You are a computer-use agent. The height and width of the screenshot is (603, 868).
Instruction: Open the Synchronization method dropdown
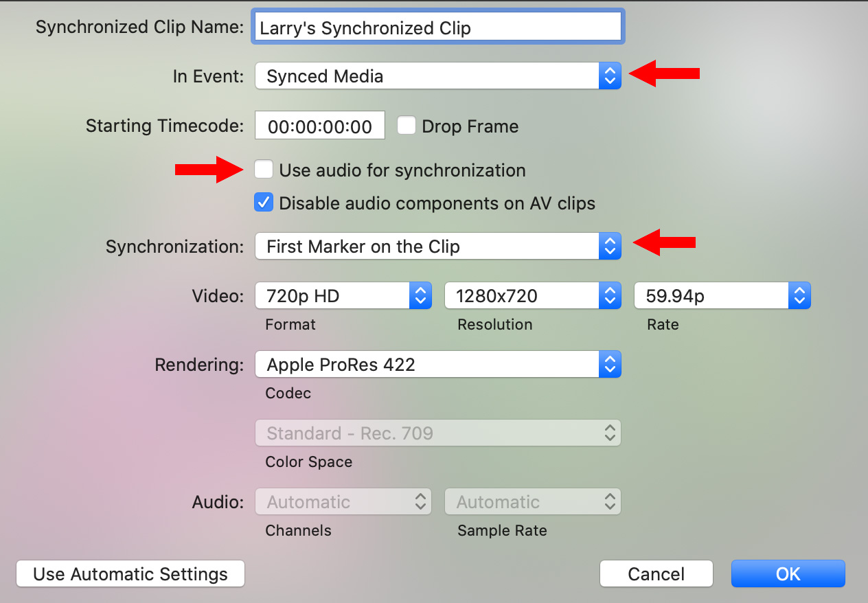[438, 247]
